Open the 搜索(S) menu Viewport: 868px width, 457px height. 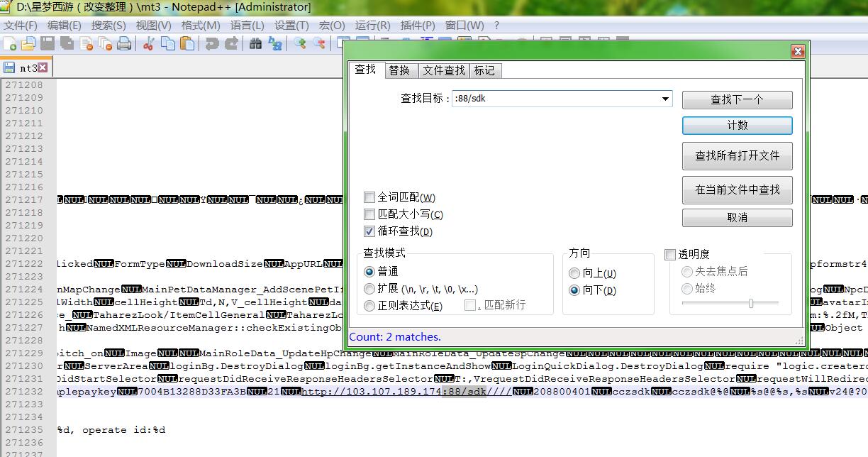click(108, 25)
